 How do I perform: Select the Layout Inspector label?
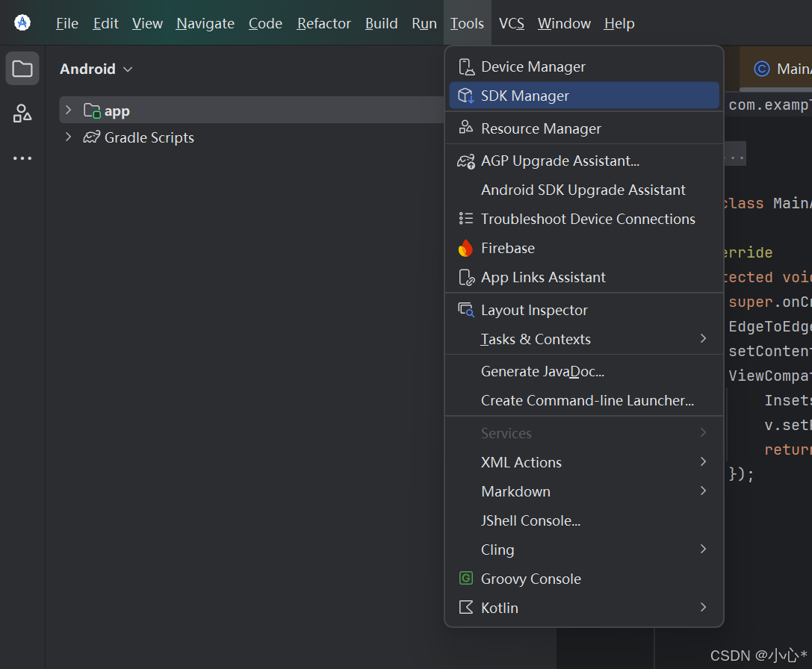coord(534,310)
